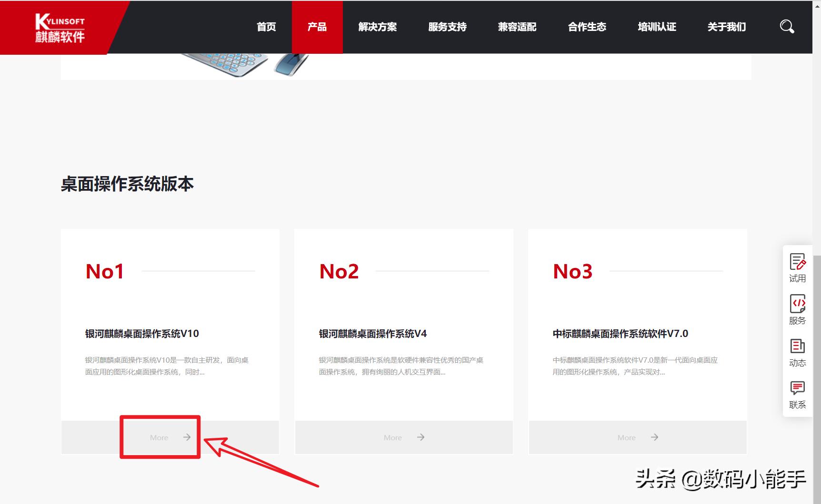This screenshot has height=504, width=821.
Task: Click the 服务 code sidebar icon
Action: pos(798,309)
